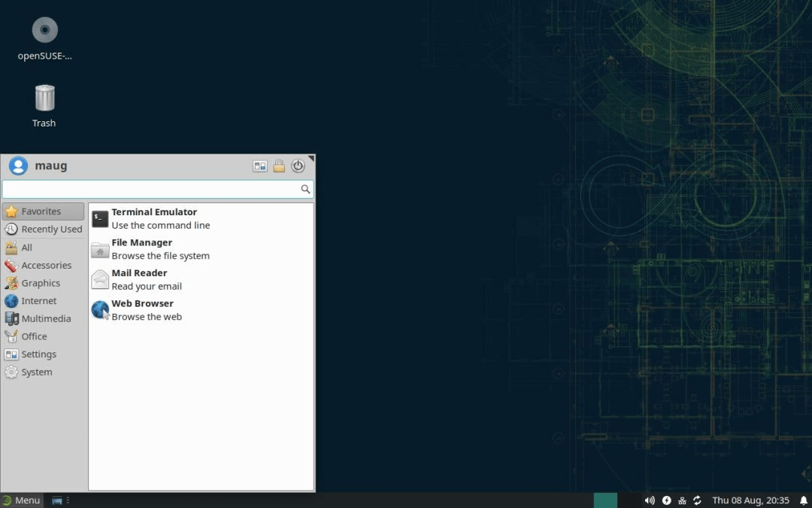Open the Trash on the desktop

pyautogui.click(x=44, y=99)
